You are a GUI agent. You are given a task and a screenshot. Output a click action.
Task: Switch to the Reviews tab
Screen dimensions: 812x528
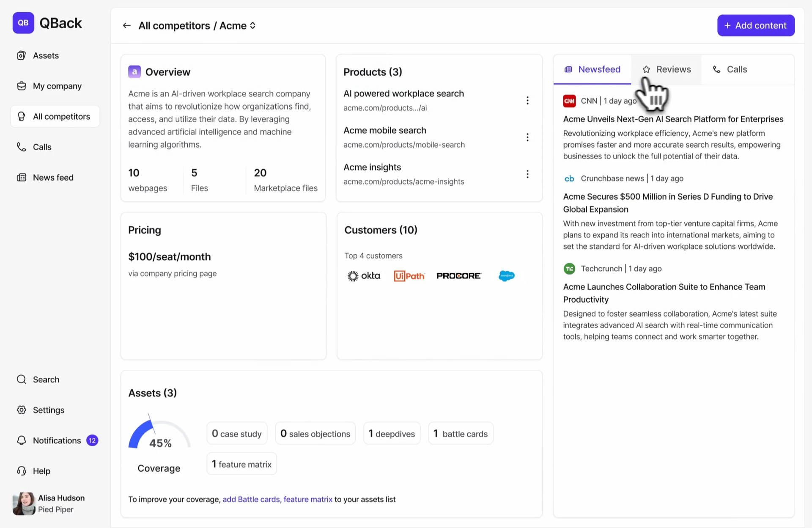tap(667, 69)
